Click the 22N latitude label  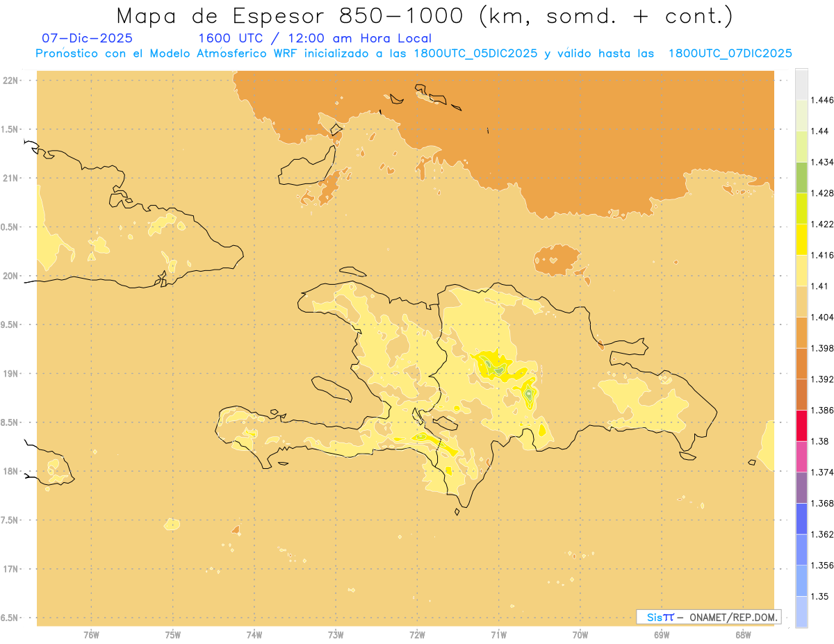(x=10, y=81)
